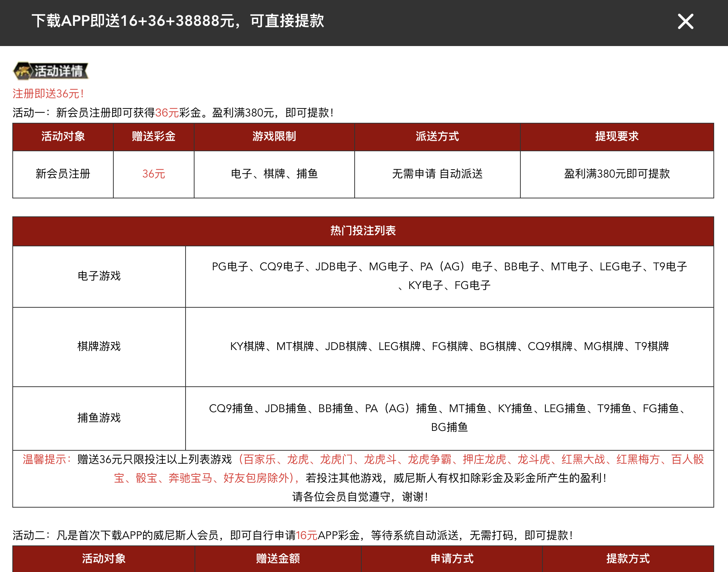The height and width of the screenshot is (572, 728).
Task: Click the 盈利满380元即可提款 cell
Action: (x=617, y=174)
